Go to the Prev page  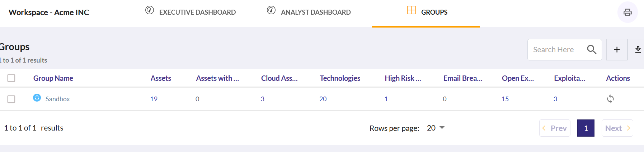coord(555,128)
